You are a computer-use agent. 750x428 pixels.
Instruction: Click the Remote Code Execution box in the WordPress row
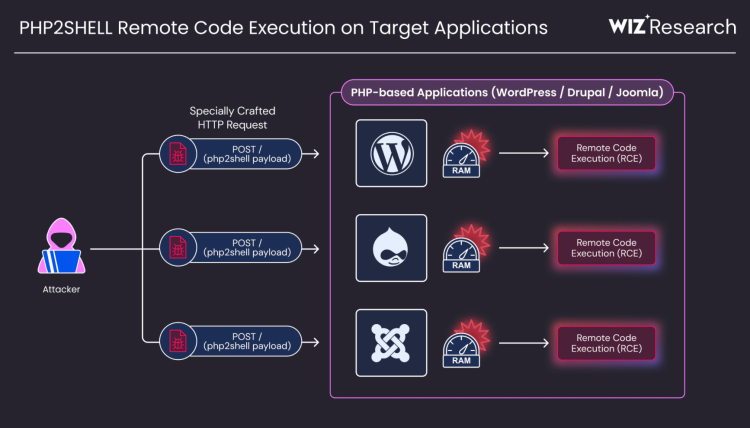coord(606,153)
